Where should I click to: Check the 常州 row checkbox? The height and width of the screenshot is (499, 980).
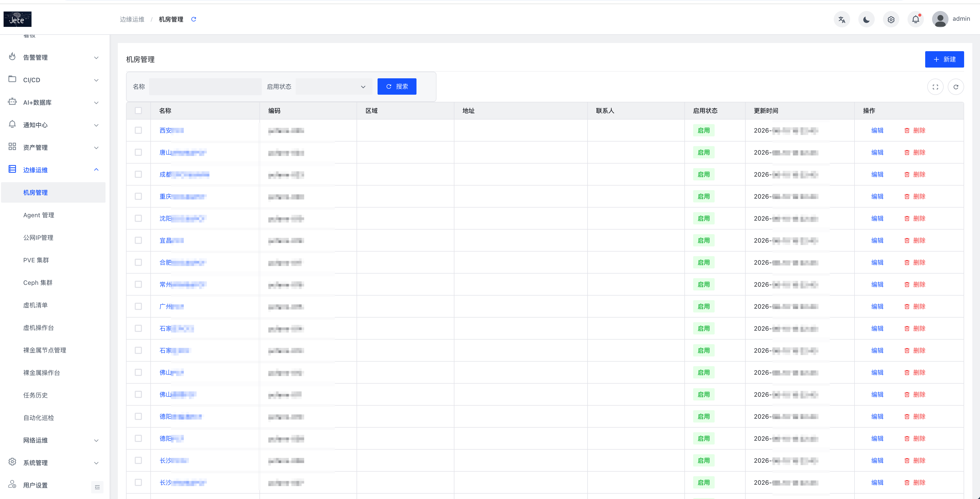click(138, 285)
